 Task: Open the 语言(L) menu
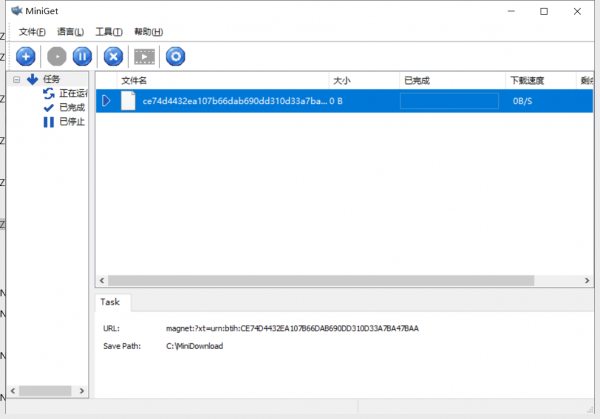70,32
